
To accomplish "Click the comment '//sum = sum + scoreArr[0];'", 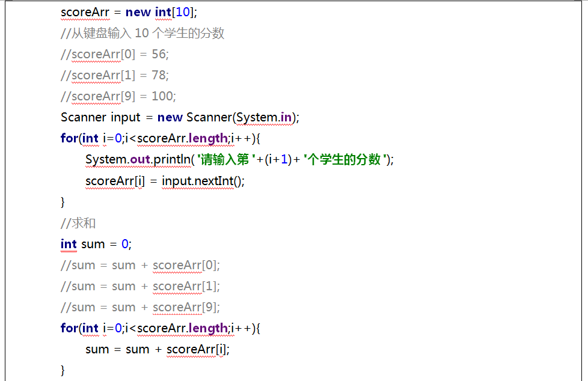I will (140, 265).
